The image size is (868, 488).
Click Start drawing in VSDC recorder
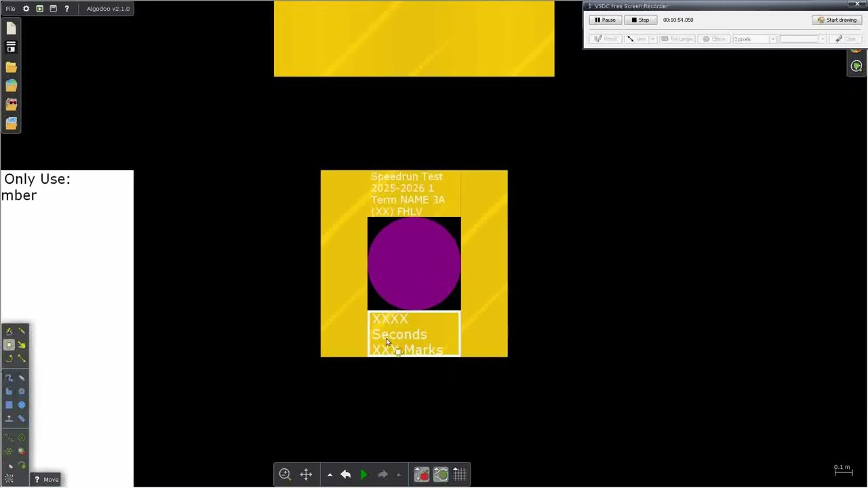coord(837,20)
